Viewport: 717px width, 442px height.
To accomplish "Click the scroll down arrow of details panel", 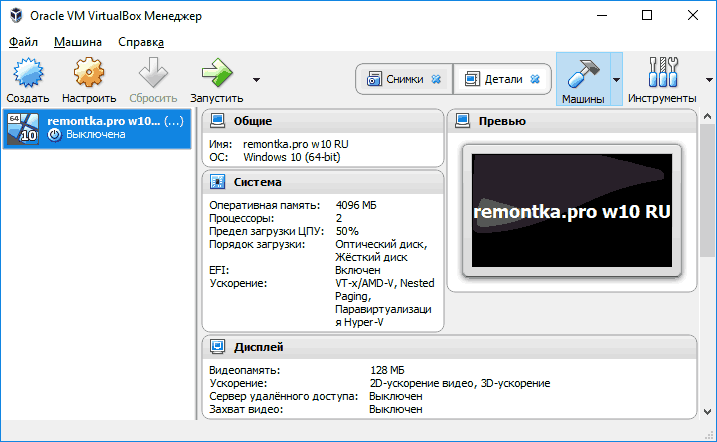I will click(707, 412).
